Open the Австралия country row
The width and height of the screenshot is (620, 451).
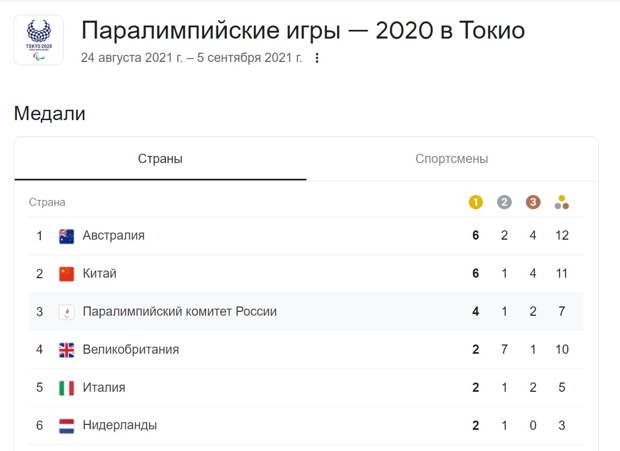306,236
